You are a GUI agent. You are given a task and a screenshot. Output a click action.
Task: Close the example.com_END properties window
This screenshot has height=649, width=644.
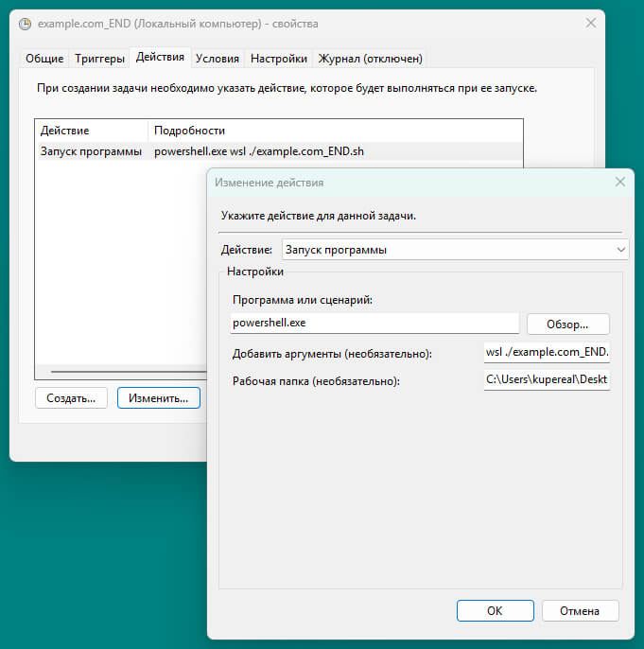tap(591, 23)
